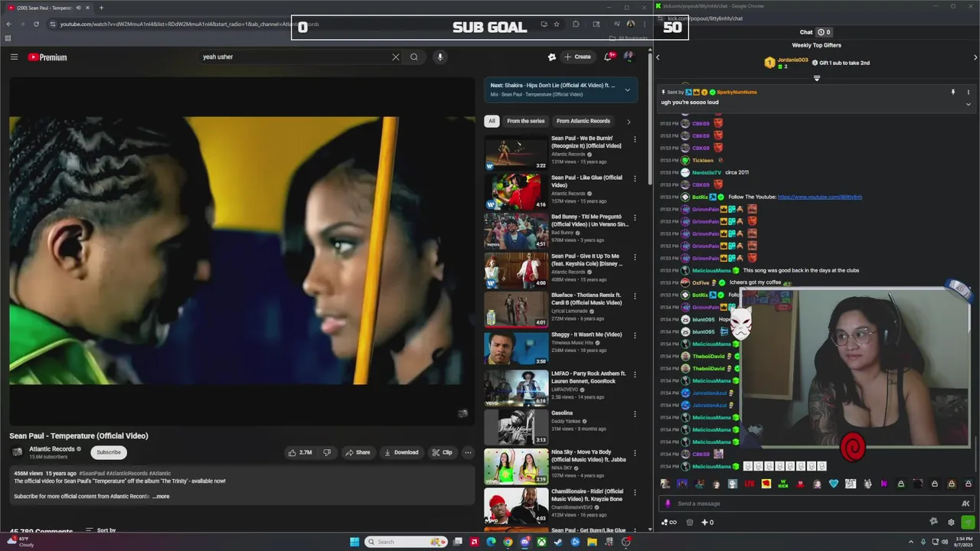Open options for Like Glue video
Image resolution: width=980 pixels, height=551 pixels.
[x=635, y=178]
